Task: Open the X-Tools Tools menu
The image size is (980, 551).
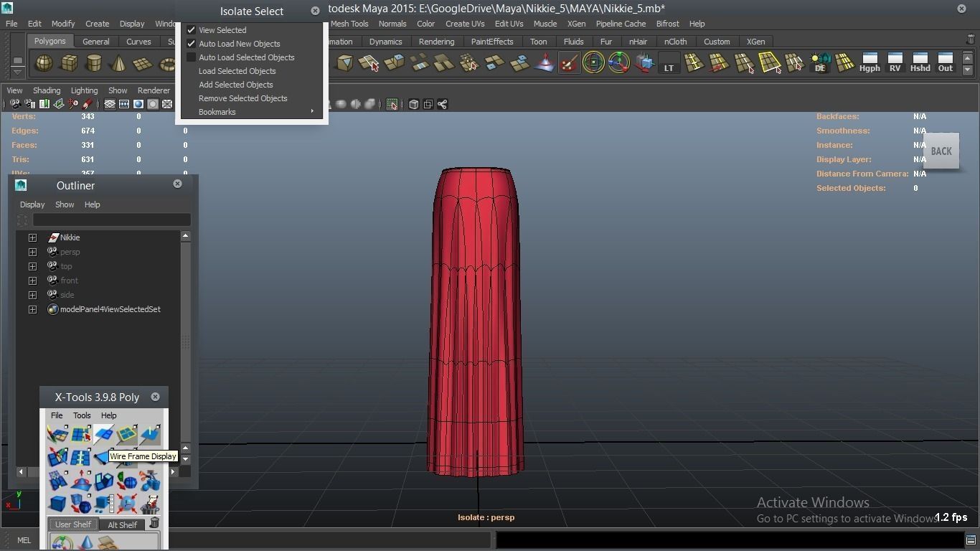Action: tap(82, 415)
